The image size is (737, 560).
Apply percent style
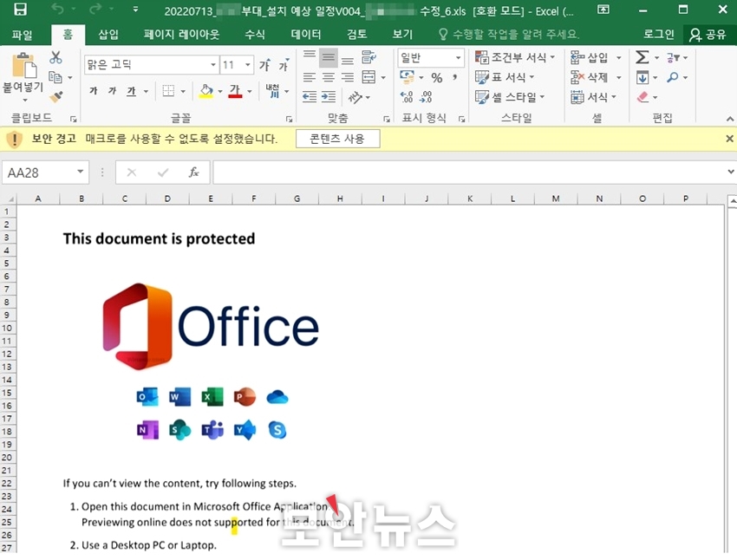[x=437, y=77]
